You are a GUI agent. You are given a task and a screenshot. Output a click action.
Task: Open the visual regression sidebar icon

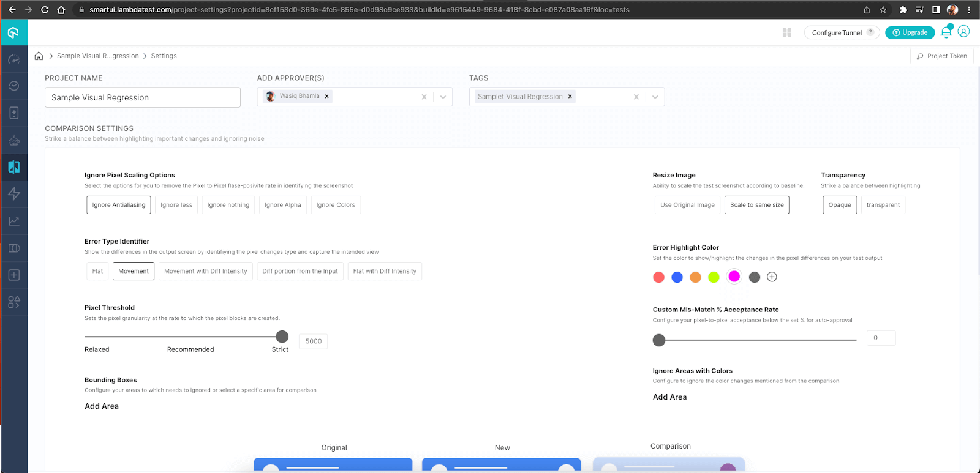click(14, 166)
